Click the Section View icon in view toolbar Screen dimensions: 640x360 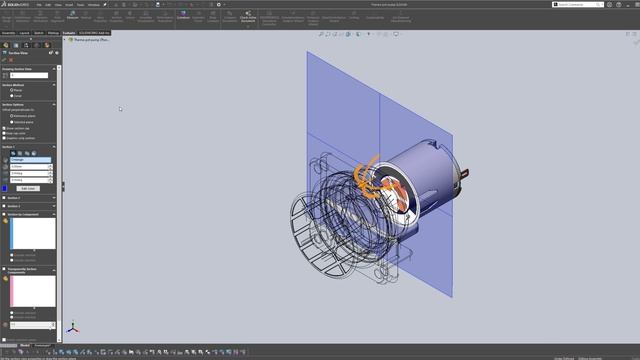(342, 34)
